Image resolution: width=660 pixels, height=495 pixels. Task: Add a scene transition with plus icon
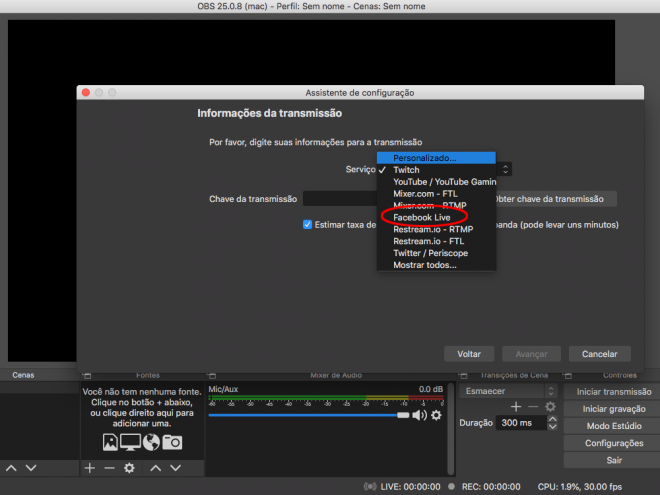tap(516, 407)
